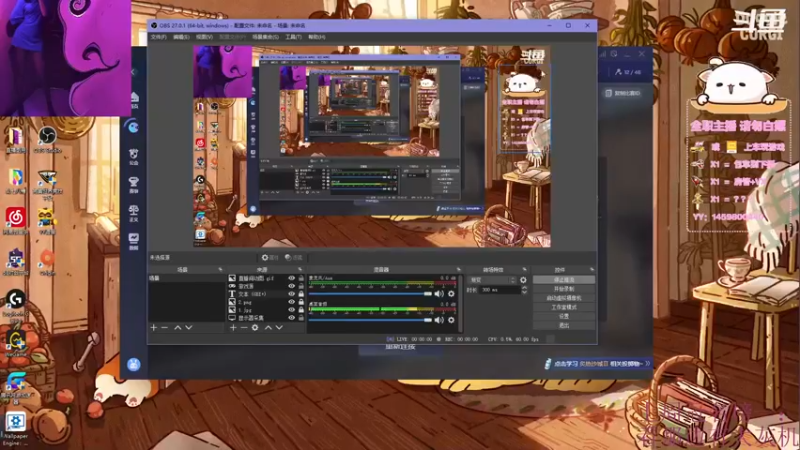Open the 工具(T) menu

(293, 37)
